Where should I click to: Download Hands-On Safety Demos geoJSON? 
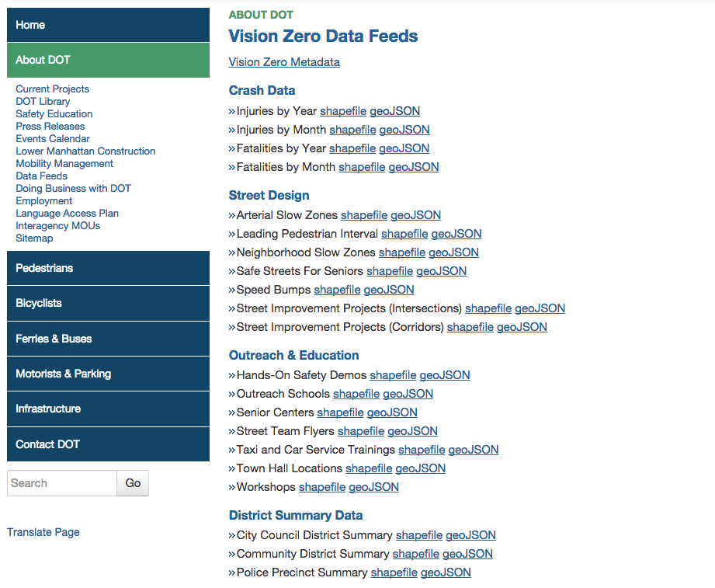(x=445, y=375)
